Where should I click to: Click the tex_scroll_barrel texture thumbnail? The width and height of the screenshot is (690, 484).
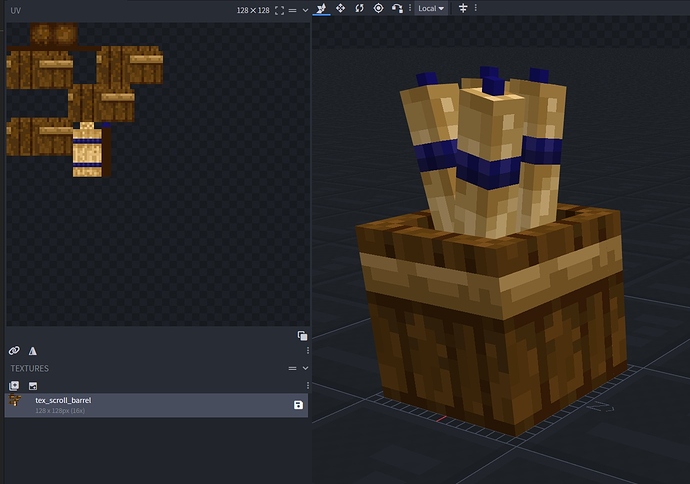pos(15,401)
